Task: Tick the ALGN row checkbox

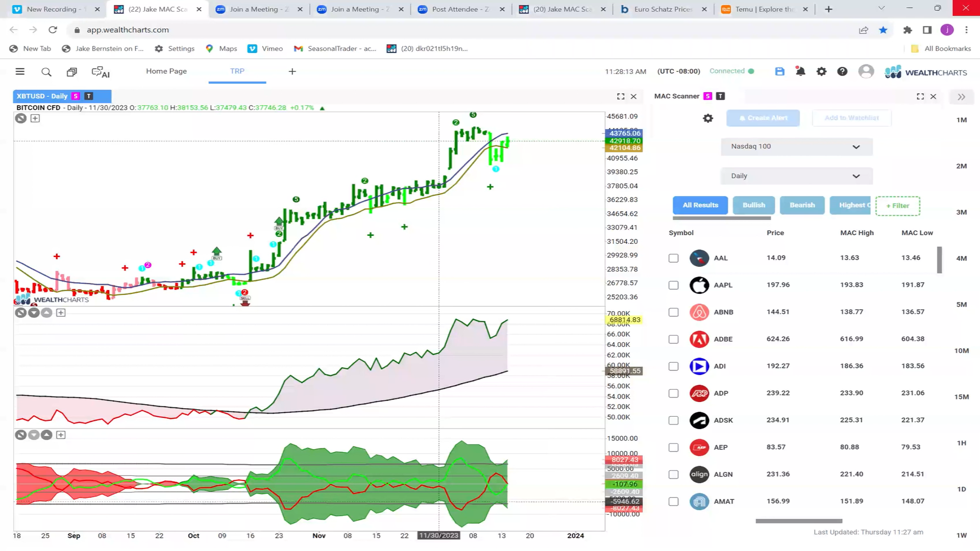Action: (x=674, y=474)
